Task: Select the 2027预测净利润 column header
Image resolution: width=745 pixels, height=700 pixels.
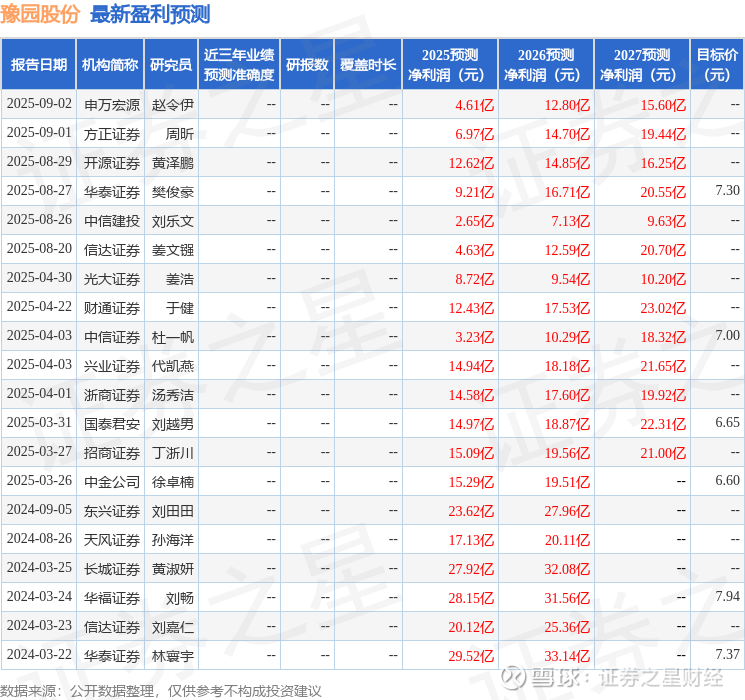Action: 642,65
